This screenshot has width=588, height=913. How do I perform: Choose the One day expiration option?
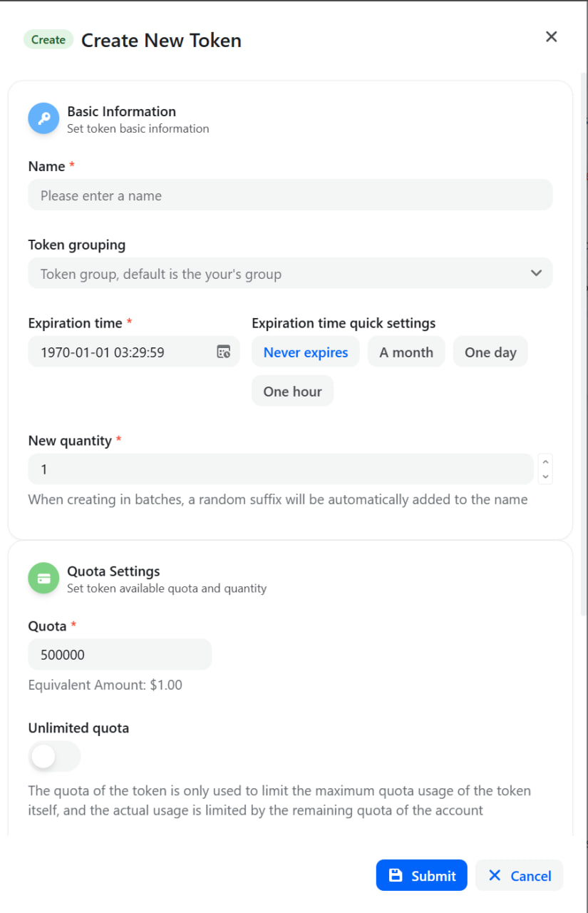[490, 352]
